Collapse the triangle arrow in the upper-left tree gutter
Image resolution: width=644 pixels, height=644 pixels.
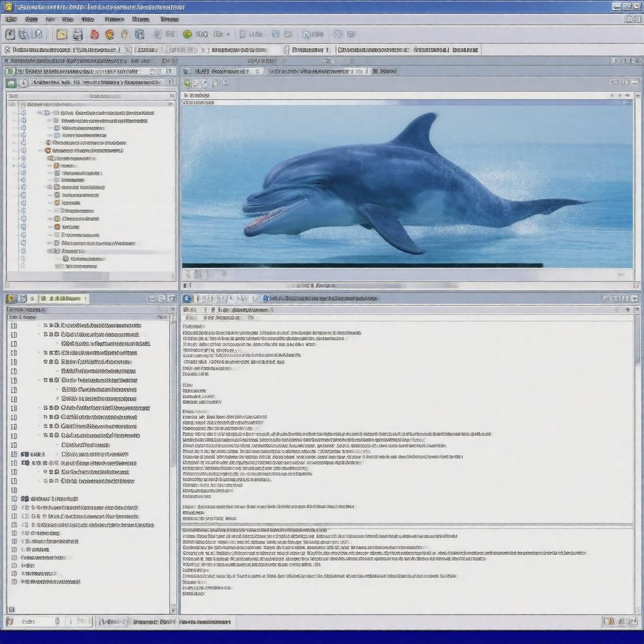click(14, 165)
